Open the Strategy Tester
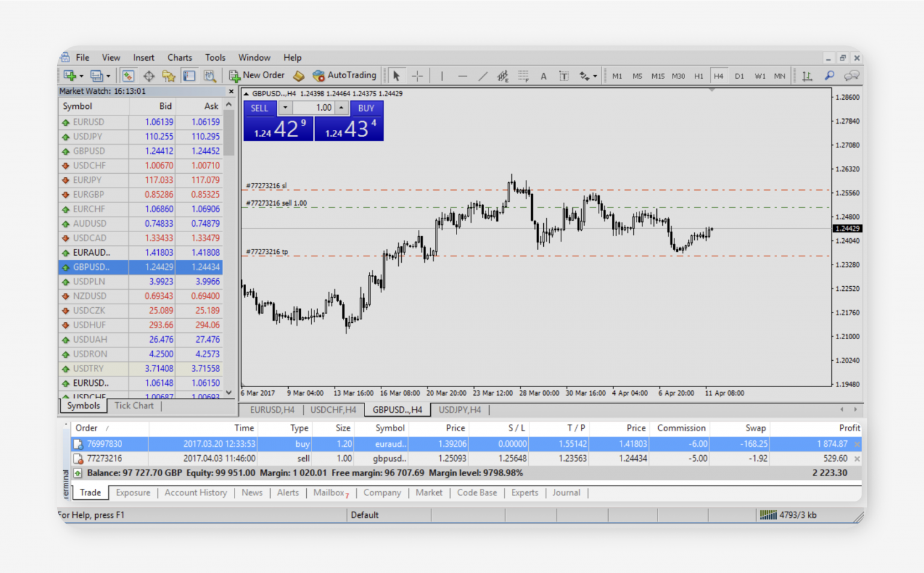Viewport: 924px width, 573px height. (x=210, y=76)
